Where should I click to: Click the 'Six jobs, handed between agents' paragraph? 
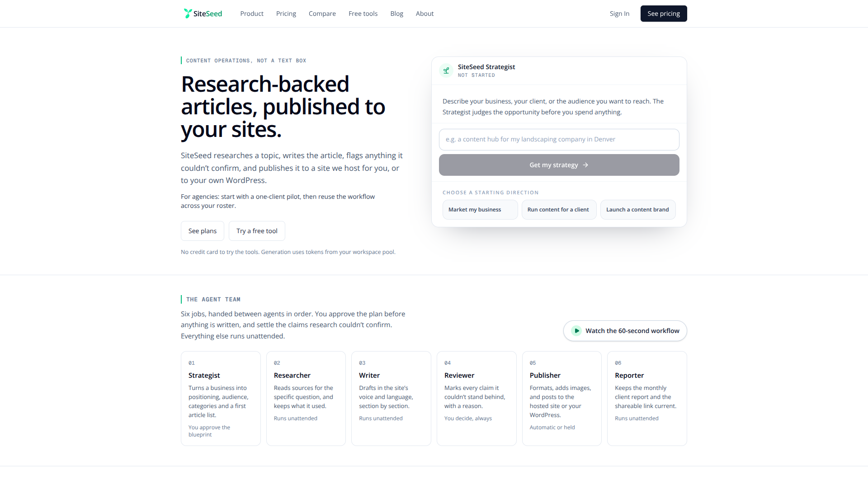[293, 325]
